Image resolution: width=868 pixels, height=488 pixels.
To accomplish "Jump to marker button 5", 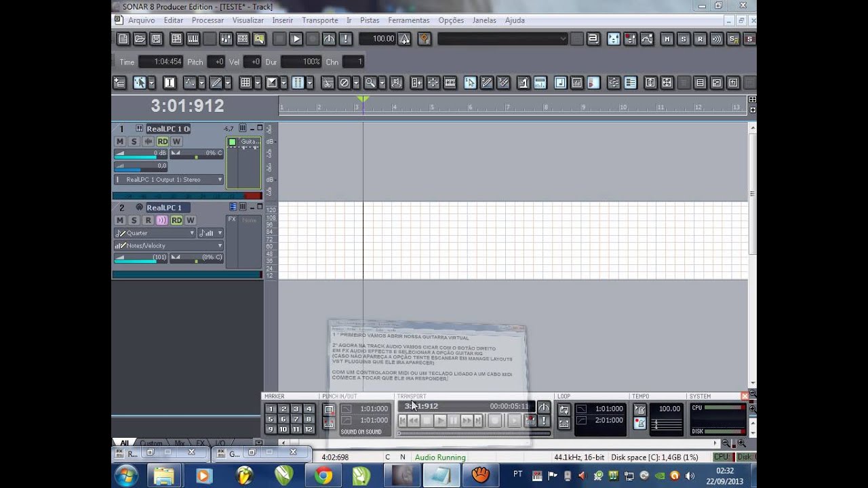I will click(x=271, y=419).
